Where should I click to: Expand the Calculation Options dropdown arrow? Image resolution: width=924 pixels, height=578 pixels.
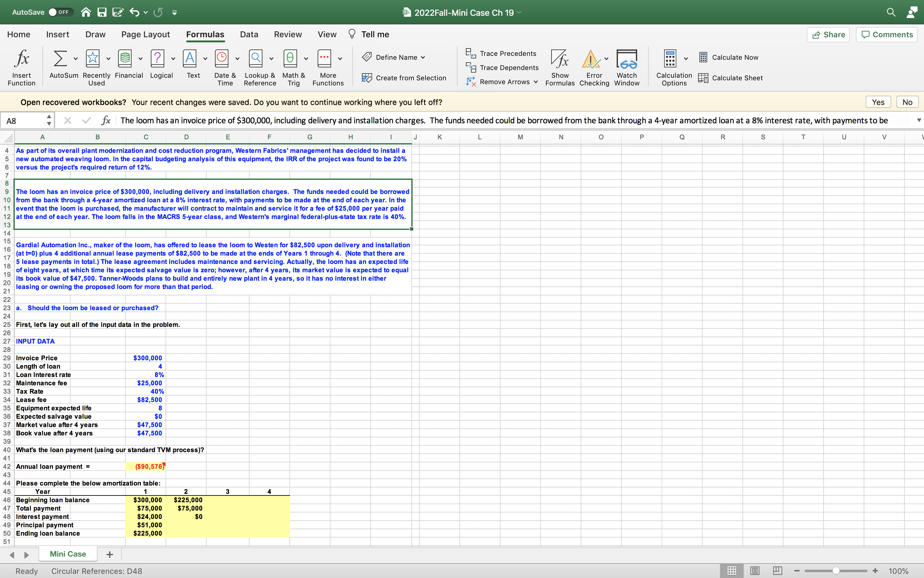[x=686, y=58]
